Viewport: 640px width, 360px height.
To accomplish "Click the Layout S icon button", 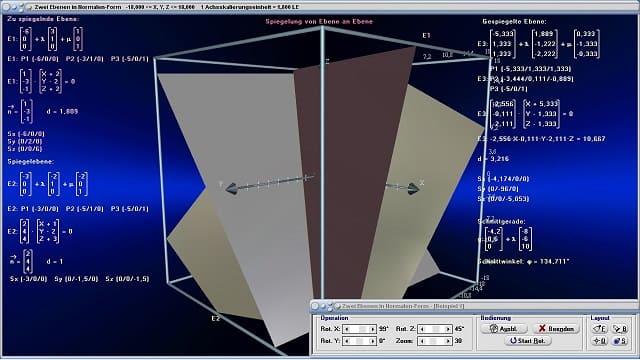I will 620,340.
